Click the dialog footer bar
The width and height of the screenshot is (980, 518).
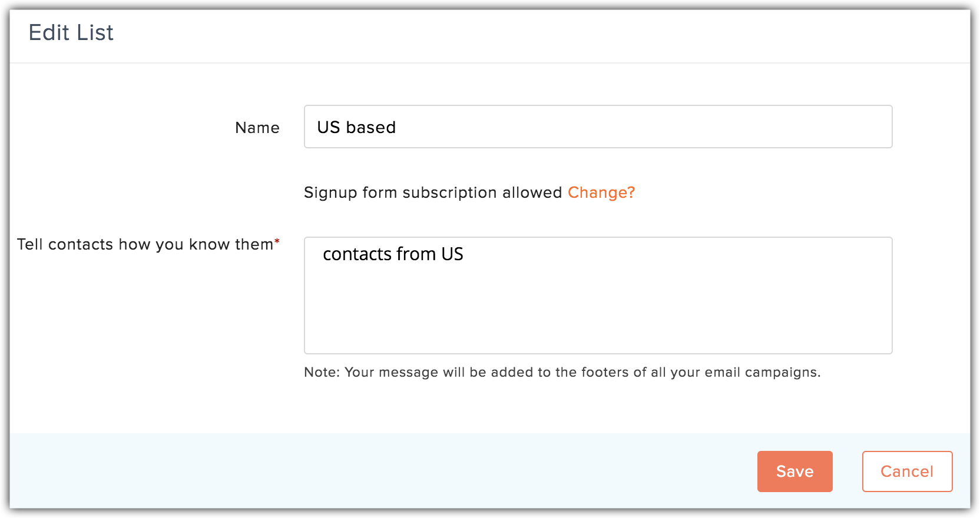[x=353, y=471]
